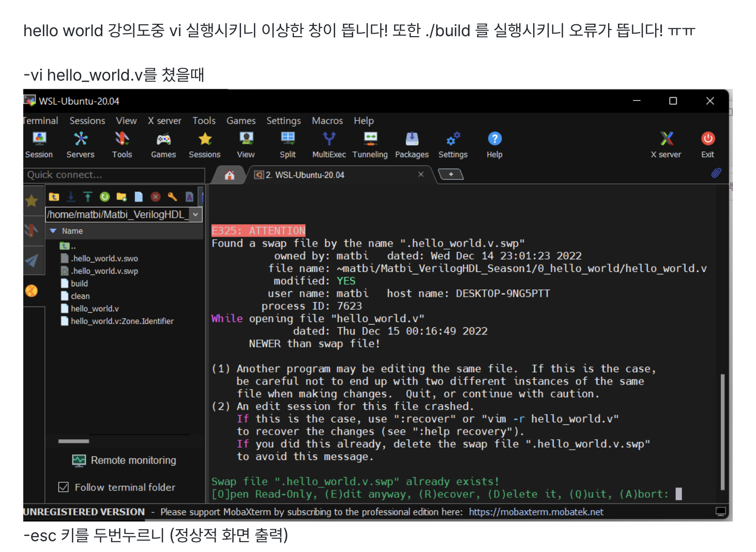Select the parent directory '..' entry
The height and width of the screenshot is (552, 756).
coord(68,246)
